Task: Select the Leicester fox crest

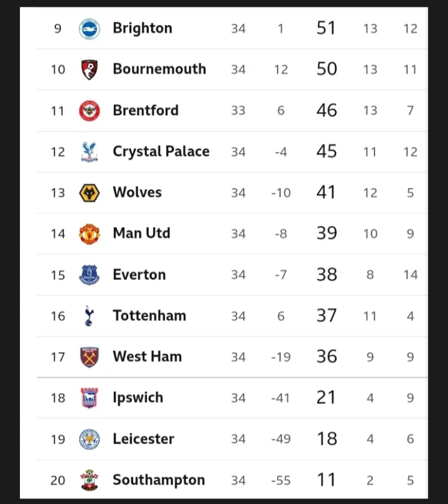Action: (x=90, y=439)
